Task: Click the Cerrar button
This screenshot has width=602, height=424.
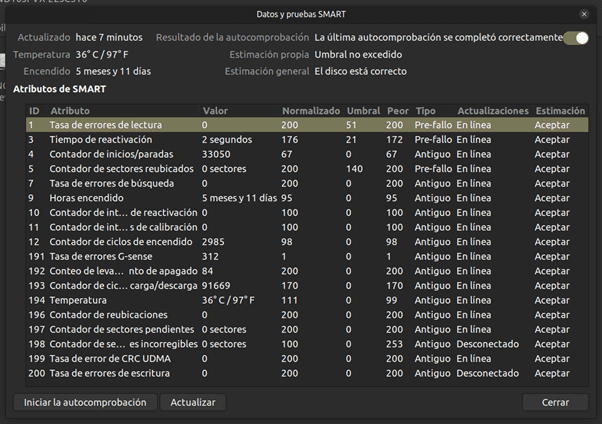Action: 555,402
